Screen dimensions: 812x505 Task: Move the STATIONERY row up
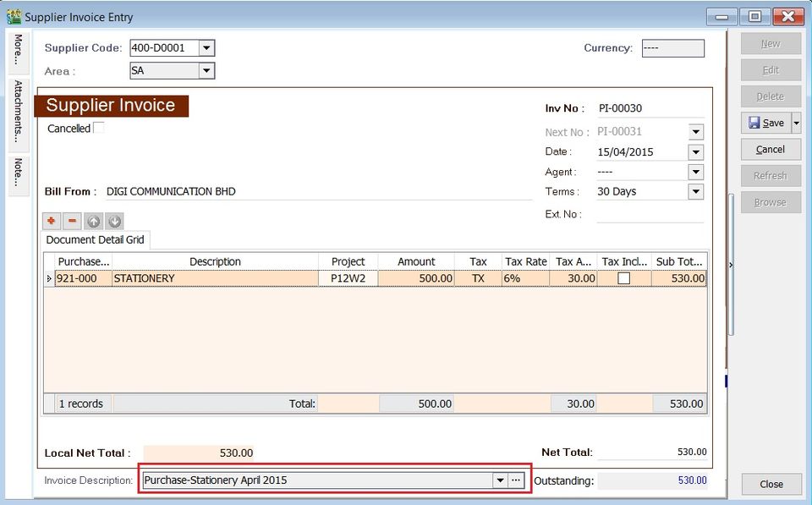coord(94,221)
